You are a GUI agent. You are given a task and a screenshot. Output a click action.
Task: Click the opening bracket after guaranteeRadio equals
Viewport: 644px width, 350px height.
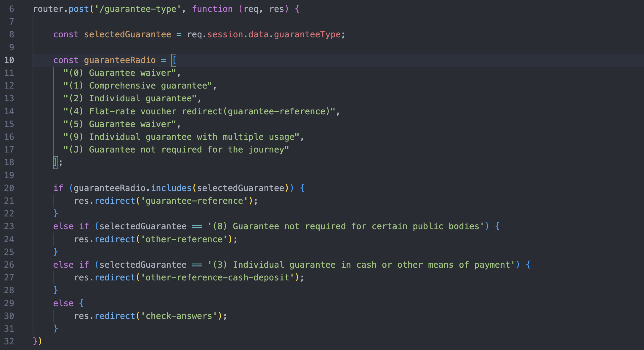(x=174, y=60)
